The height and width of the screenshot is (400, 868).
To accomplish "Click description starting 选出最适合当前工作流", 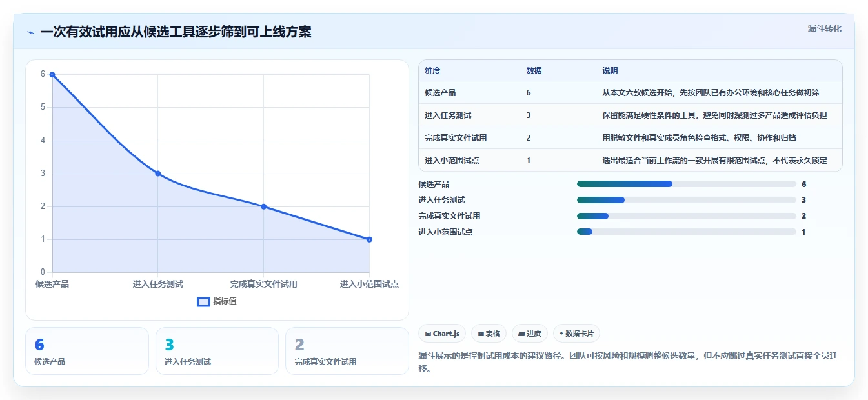I will 714,161.
